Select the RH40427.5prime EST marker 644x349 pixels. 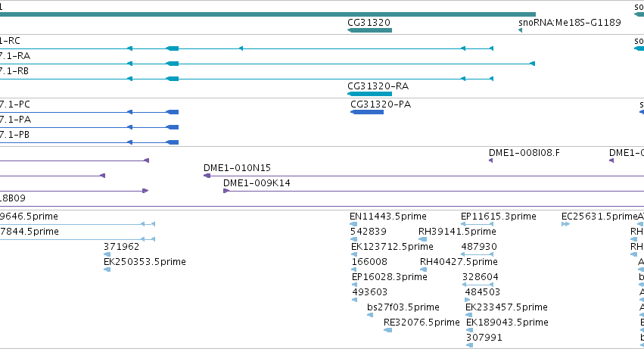[424, 270]
